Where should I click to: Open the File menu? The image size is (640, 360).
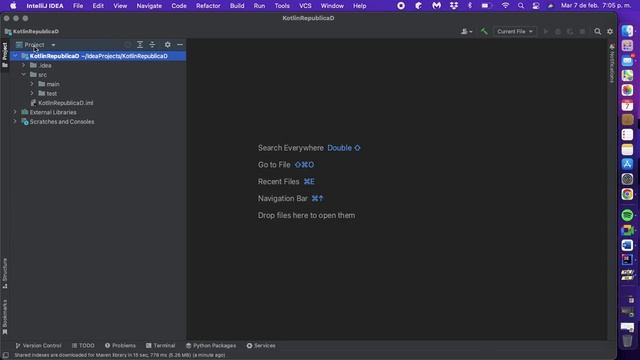(78, 6)
